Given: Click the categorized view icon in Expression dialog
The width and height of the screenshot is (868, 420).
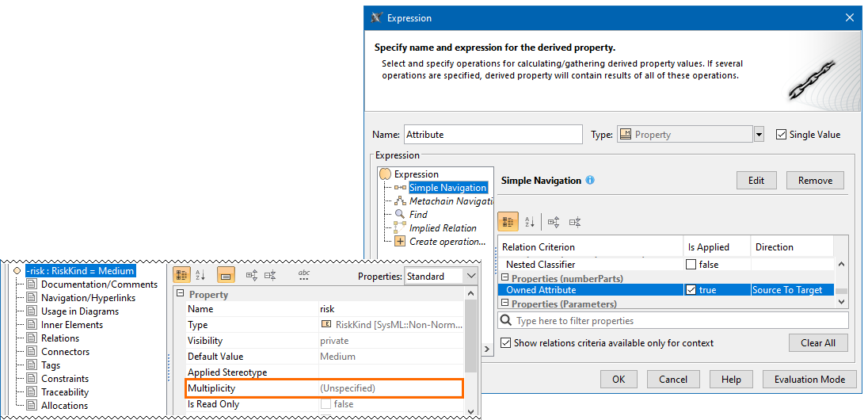Looking at the screenshot, I should (x=508, y=221).
